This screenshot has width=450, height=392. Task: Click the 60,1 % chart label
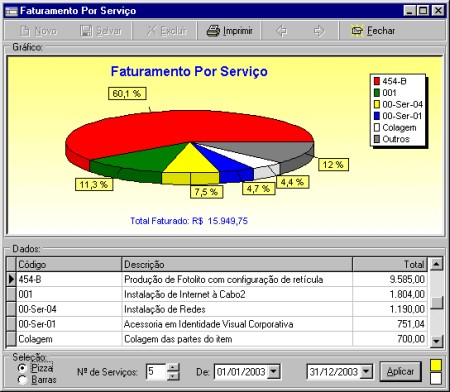[x=127, y=94]
